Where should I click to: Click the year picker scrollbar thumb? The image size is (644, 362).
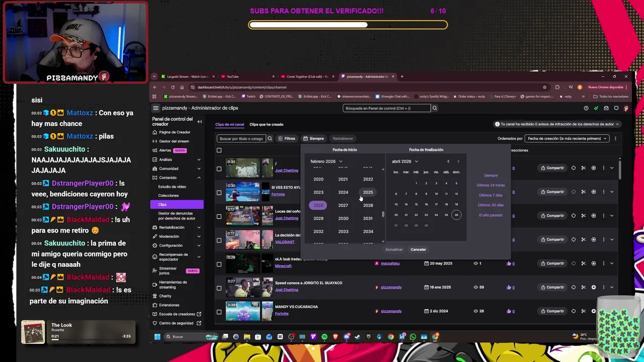383,215
